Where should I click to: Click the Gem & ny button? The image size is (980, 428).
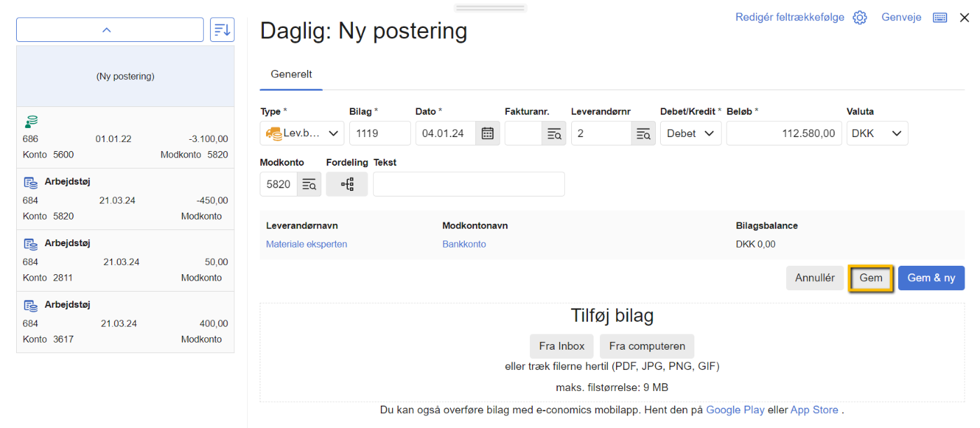[x=931, y=278]
